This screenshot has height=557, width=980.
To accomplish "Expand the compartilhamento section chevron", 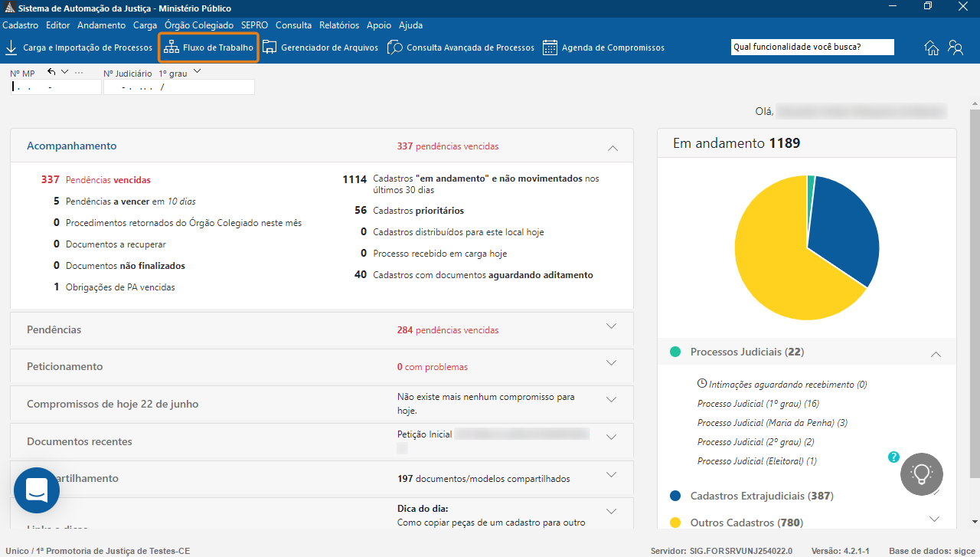I will 611,474.
